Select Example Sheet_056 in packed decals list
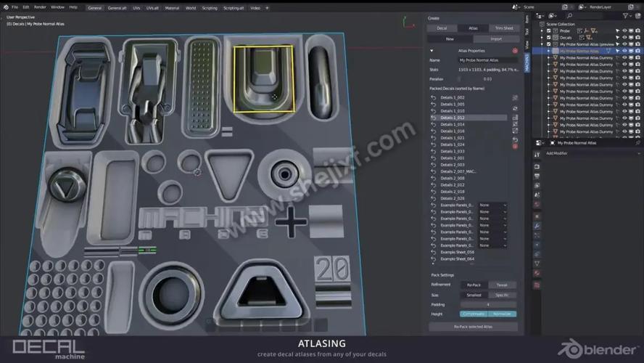This screenshot has height=363, width=644. 457,252
